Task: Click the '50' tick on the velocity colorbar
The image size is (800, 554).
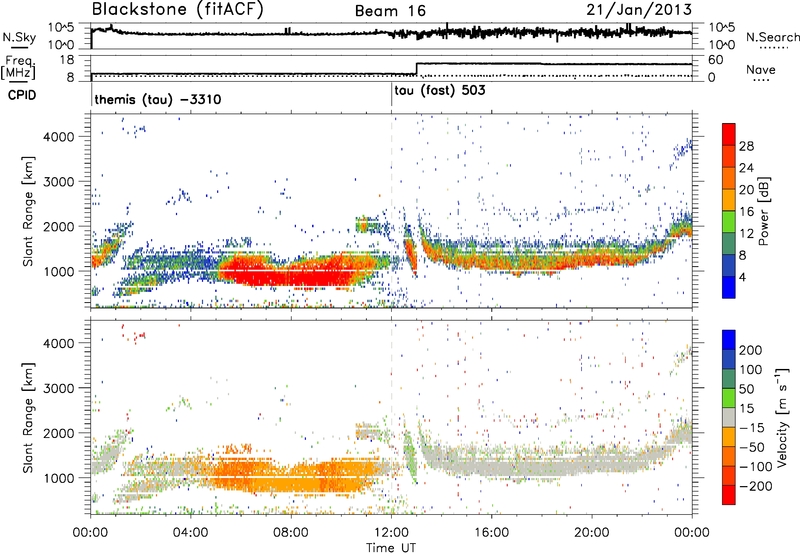Action: [x=746, y=389]
